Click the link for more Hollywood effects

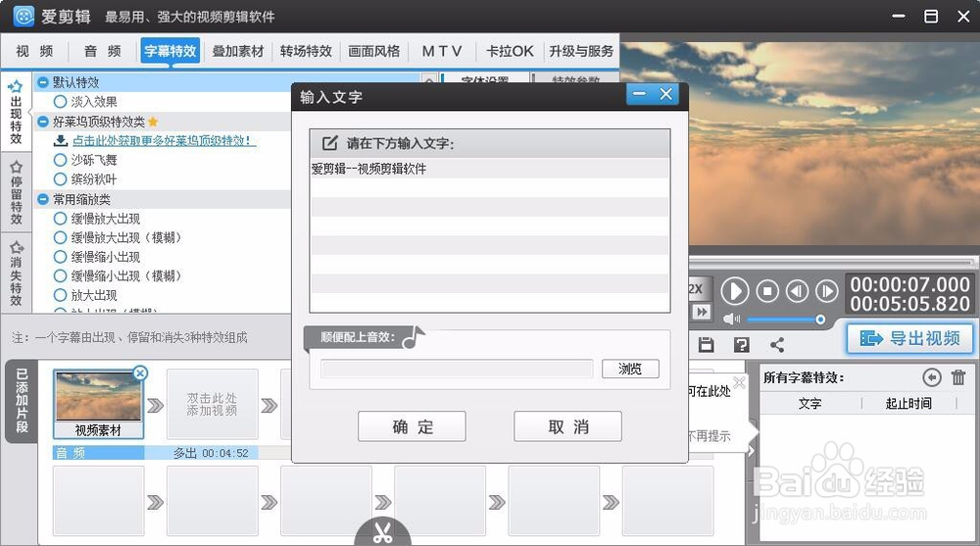point(162,141)
